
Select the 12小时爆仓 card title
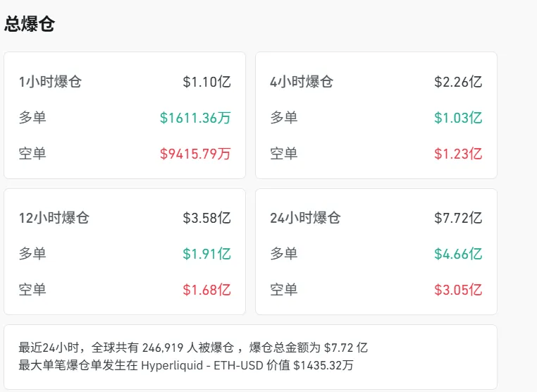click(x=54, y=218)
